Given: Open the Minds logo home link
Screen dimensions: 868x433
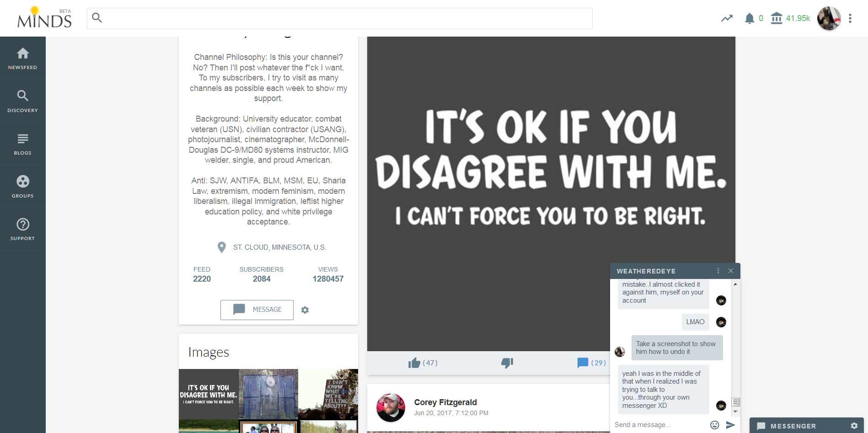Looking at the screenshot, I should [44, 18].
